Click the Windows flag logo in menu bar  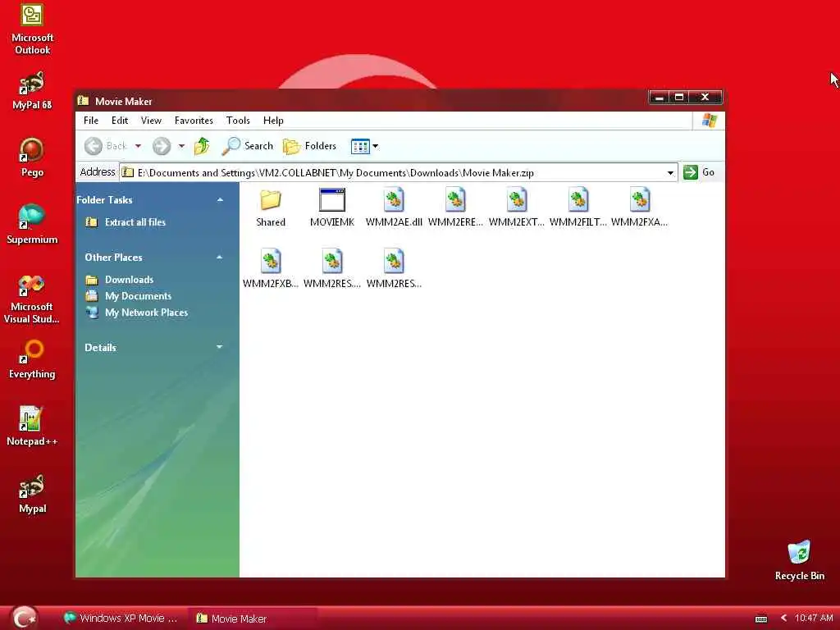tap(709, 121)
